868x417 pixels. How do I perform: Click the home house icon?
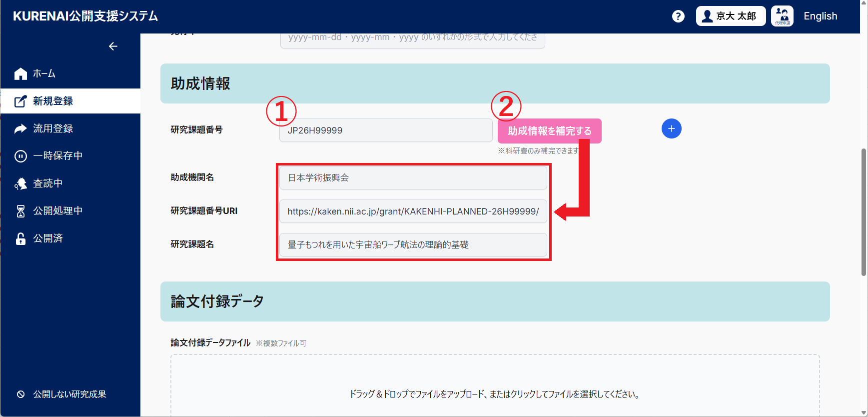(20, 74)
